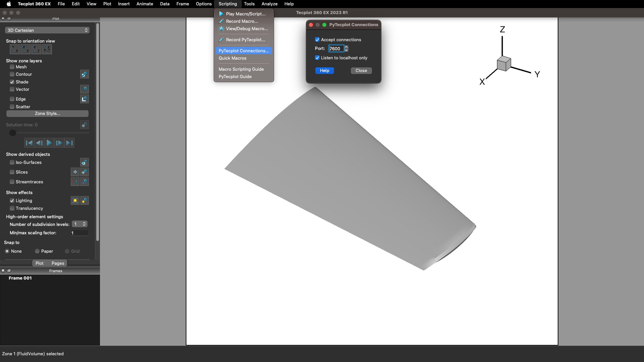Open Macro Scripting Guide entry

point(244,69)
